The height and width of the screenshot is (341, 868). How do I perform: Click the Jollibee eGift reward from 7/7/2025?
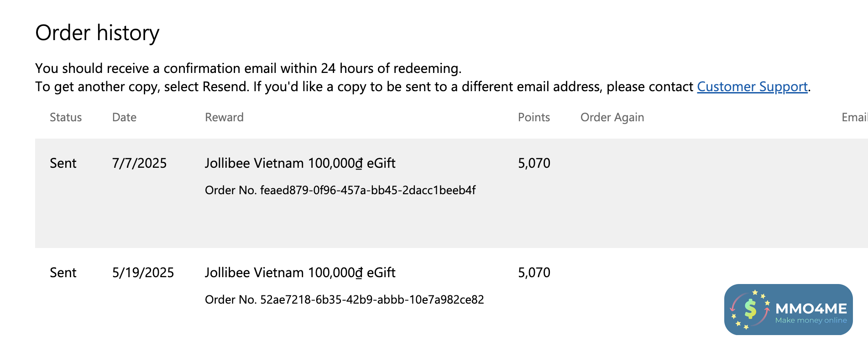pos(300,163)
